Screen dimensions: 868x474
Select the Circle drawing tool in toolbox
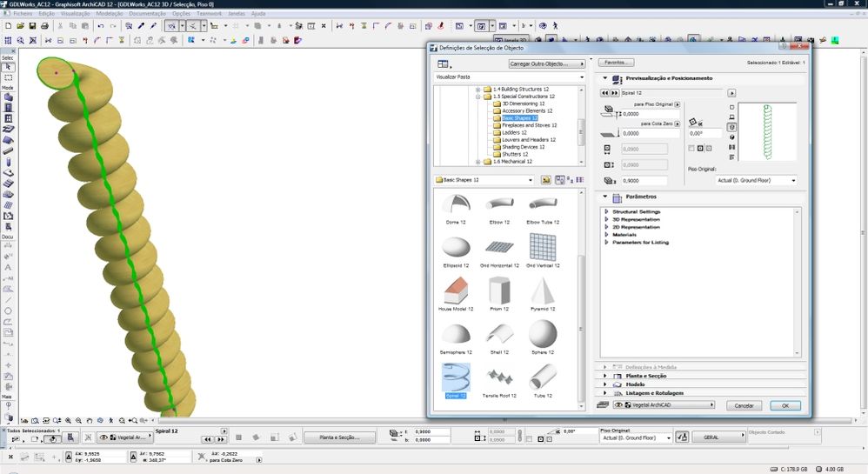[x=8, y=310]
